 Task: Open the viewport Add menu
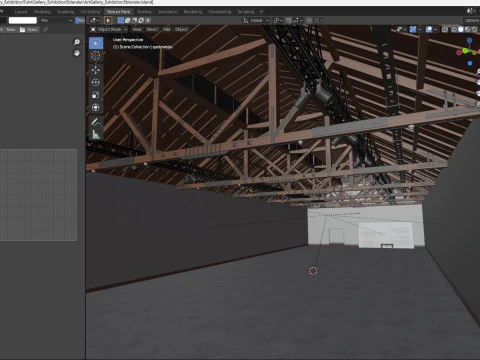[167, 30]
